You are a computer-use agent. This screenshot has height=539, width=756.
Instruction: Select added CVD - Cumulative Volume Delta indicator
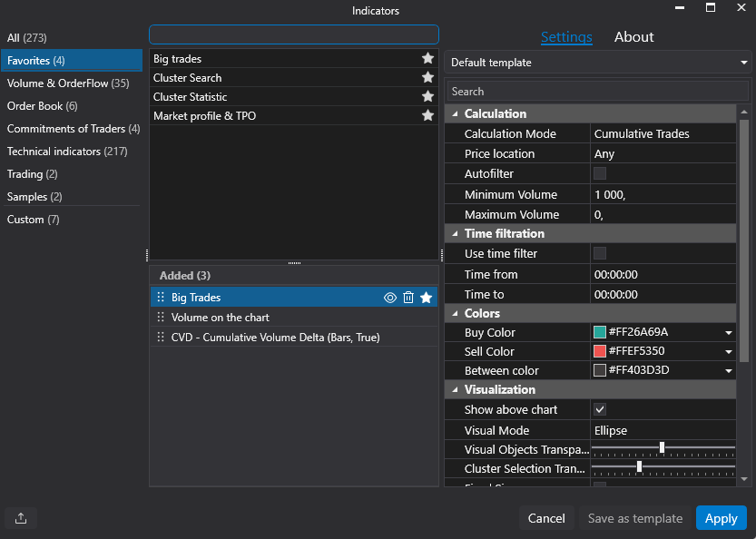(294, 337)
